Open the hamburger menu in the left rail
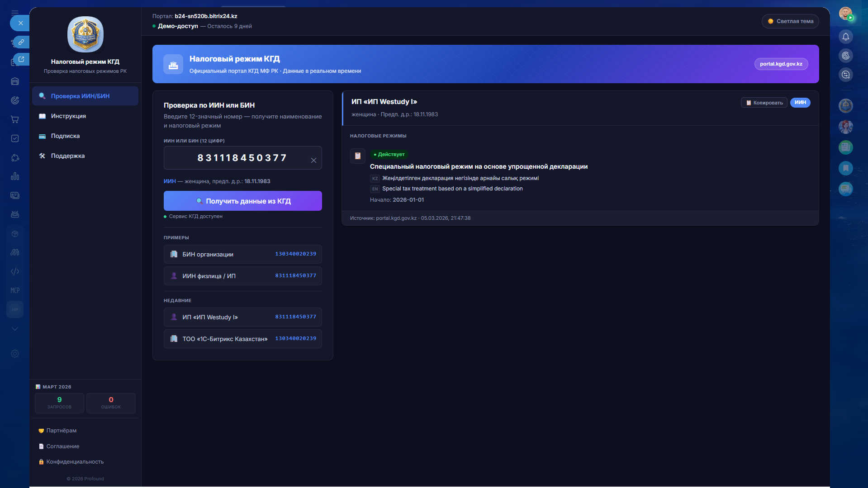 tap(15, 13)
